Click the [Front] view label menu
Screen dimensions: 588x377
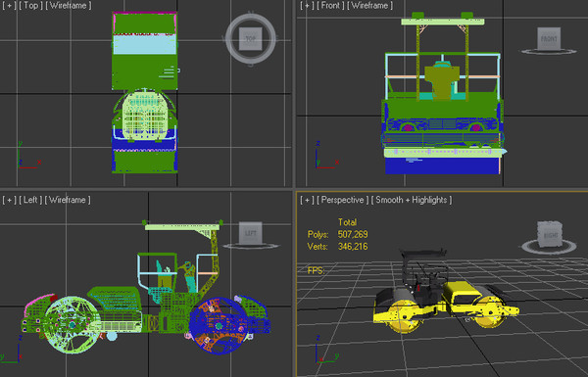point(330,6)
